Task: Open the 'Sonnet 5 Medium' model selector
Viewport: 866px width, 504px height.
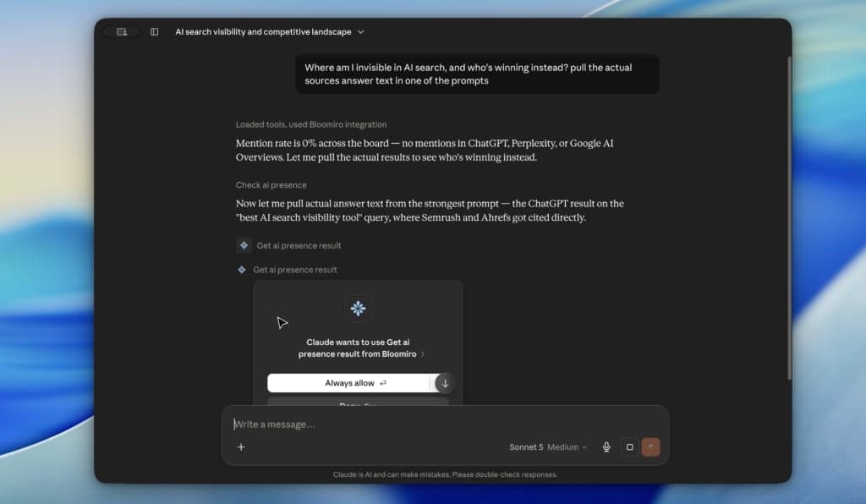Action: (548, 447)
